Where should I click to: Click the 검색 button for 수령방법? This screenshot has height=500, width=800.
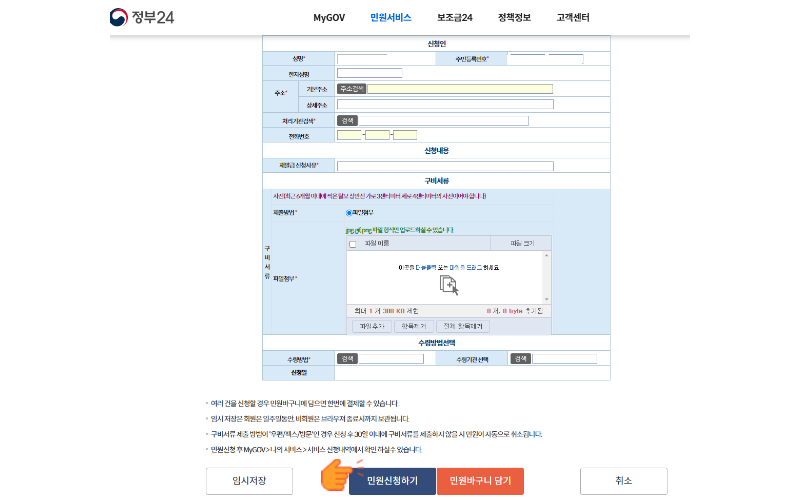pos(347,359)
